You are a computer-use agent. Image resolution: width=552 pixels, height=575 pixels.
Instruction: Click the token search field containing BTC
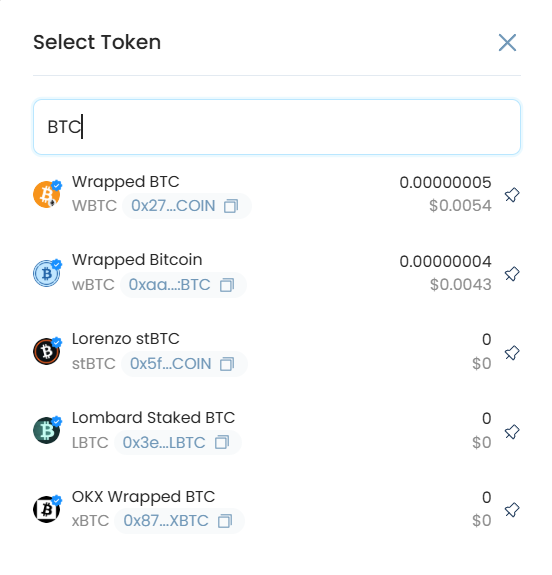277,127
